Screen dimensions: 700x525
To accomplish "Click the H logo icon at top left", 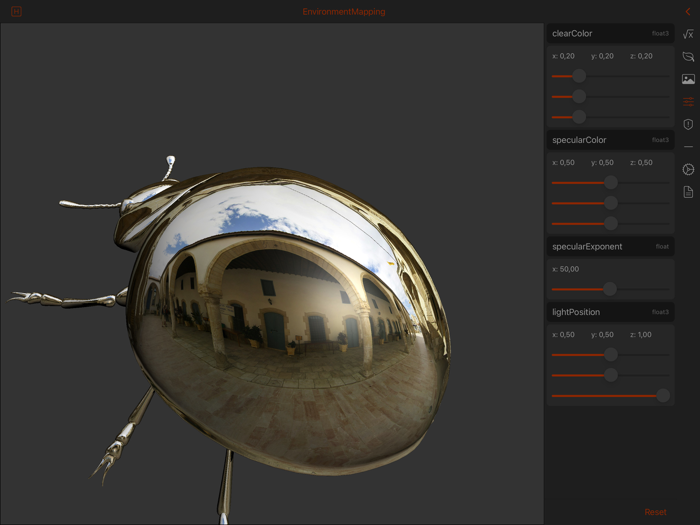I will (16, 12).
